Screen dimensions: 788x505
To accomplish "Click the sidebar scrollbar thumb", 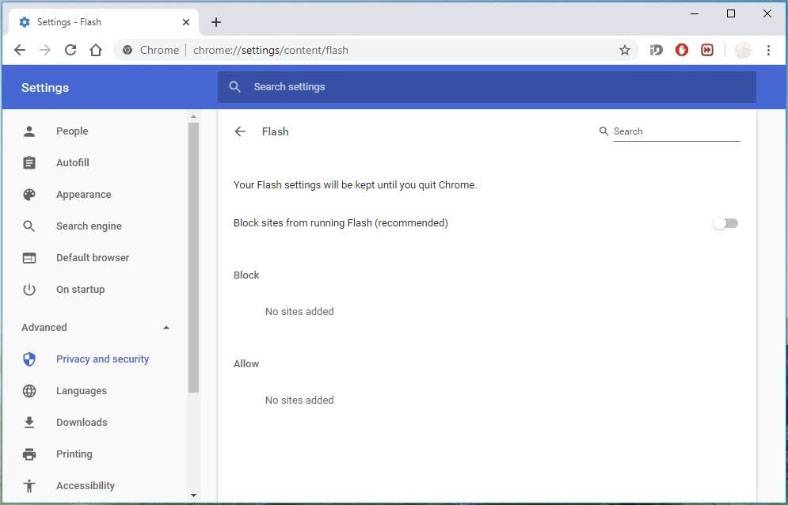I will point(193,257).
